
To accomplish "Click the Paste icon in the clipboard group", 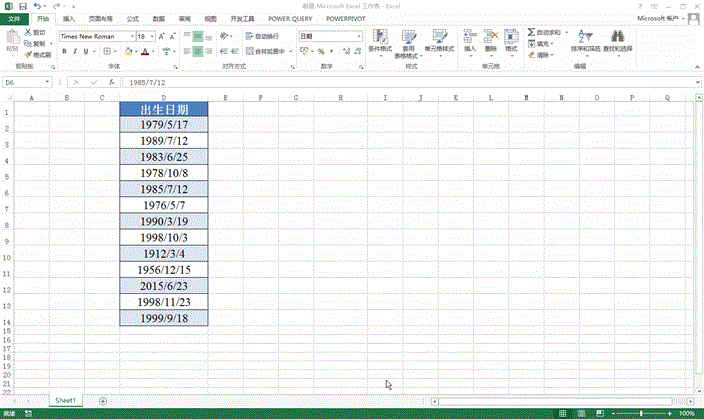I will (x=12, y=41).
